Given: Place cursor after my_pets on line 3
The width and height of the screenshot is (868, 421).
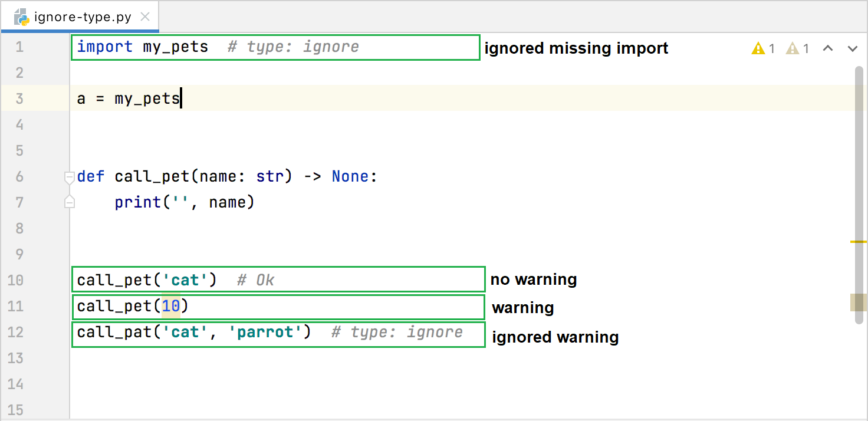Looking at the screenshot, I should 180,98.
